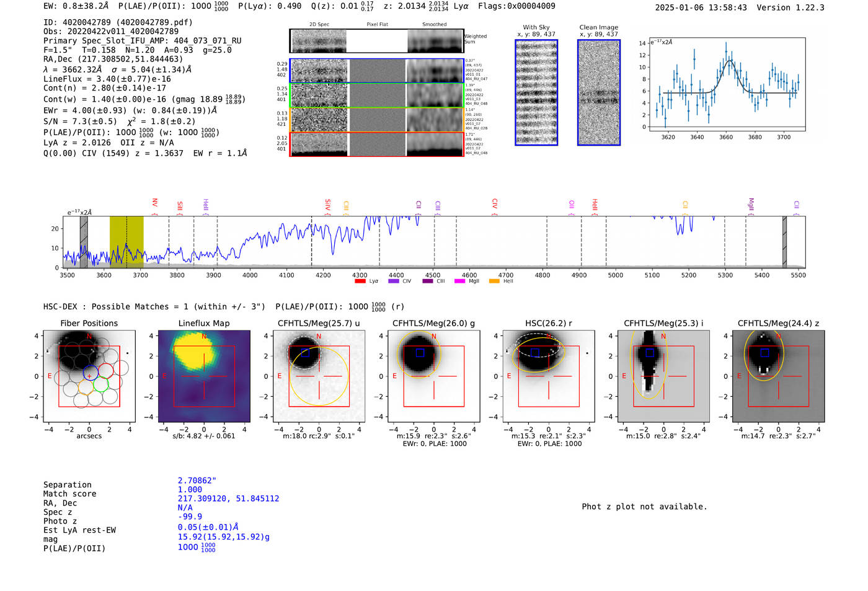Viewport: 868px width, 591px height.
Task: Select the CFHTLS/Meg(25.7) u cutout
Action: point(319,376)
